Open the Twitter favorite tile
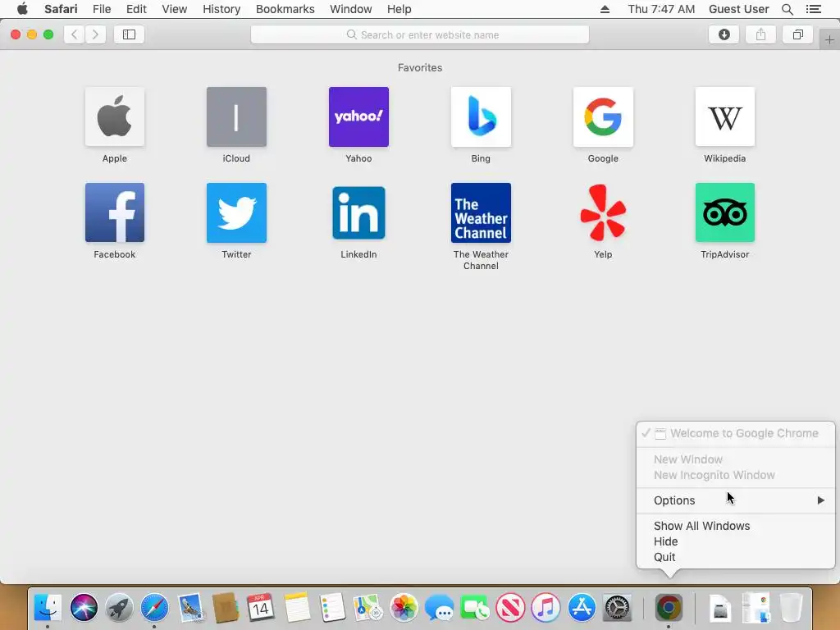 point(236,212)
